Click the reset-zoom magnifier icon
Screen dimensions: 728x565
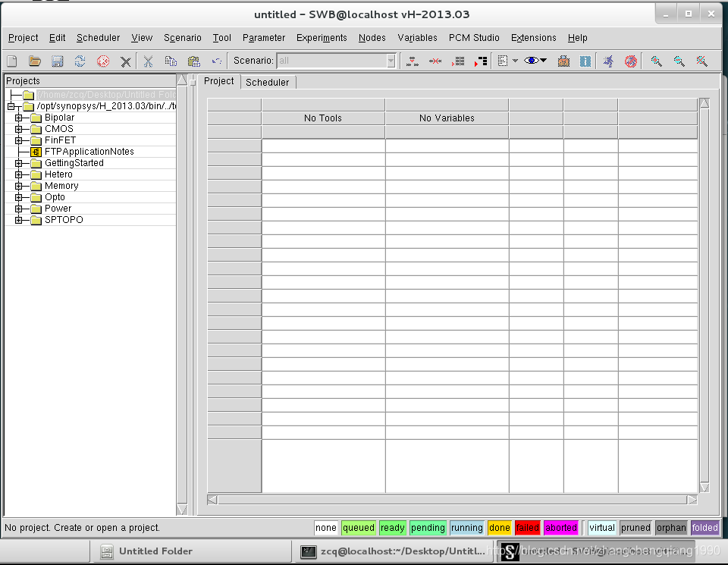pos(701,61)
